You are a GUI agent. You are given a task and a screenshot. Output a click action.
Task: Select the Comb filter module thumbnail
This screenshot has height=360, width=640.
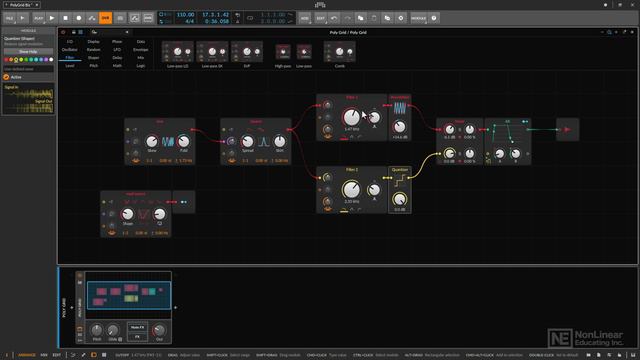[340, 52]
